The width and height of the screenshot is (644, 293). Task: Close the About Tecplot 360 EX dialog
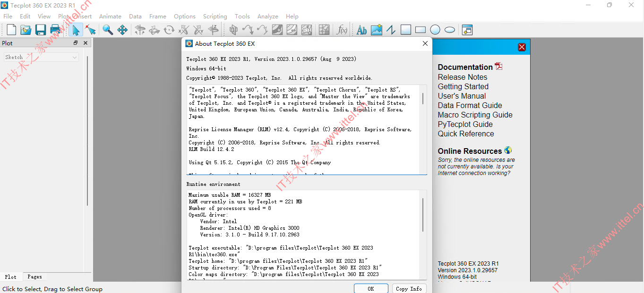click(425, 43)
